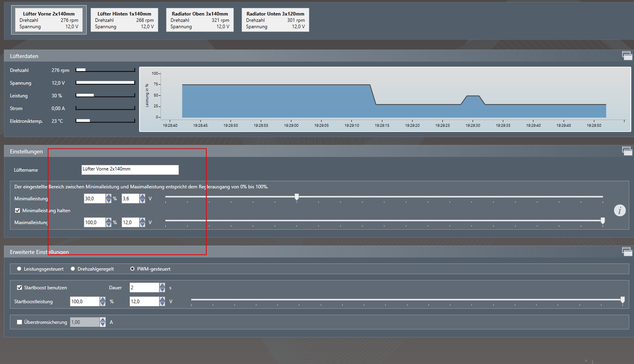634x364 pixels.
Task: Click the Lüftername text field
Action: 130,170
